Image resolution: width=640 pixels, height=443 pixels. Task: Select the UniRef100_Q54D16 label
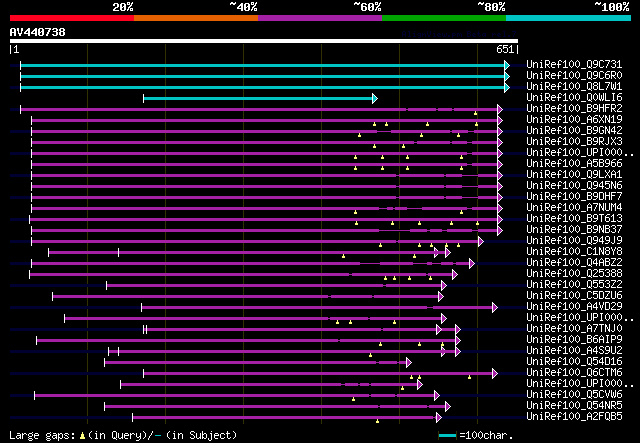(574, 362)
